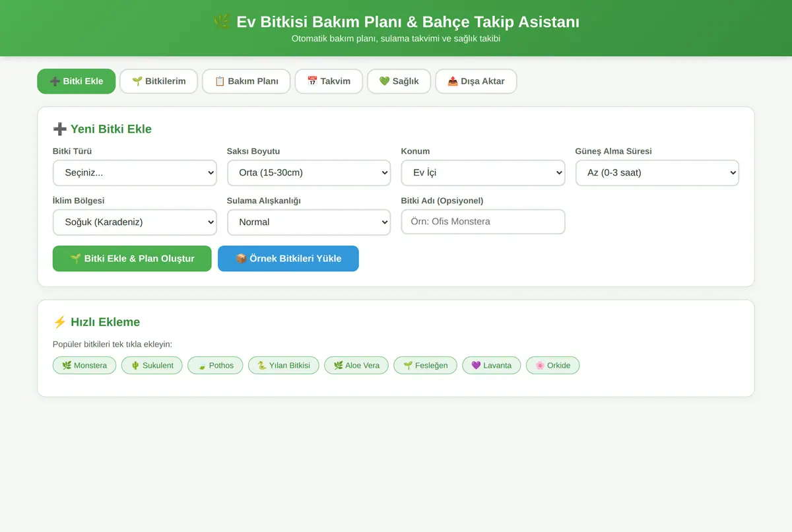Click the Popüler bitkileri tek tıkla ekleyin text
The height and width of the screenshot is (532, 792).
pos(112,344)
